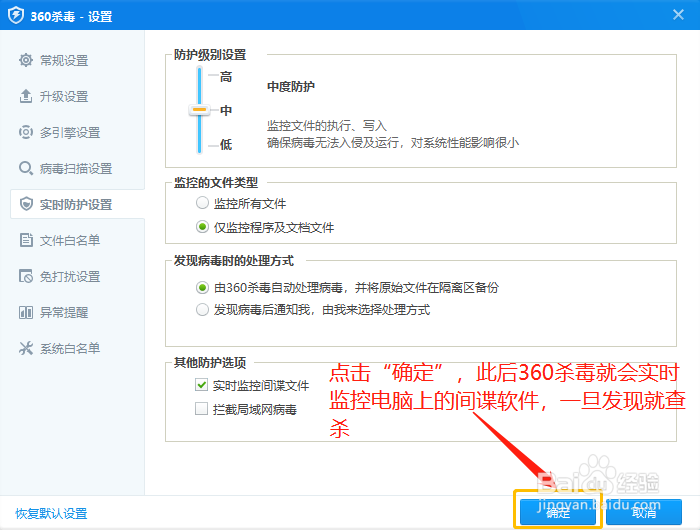Click the 监控的文件类型 group title
The image size is (700, 530).
tap(216, 182)
